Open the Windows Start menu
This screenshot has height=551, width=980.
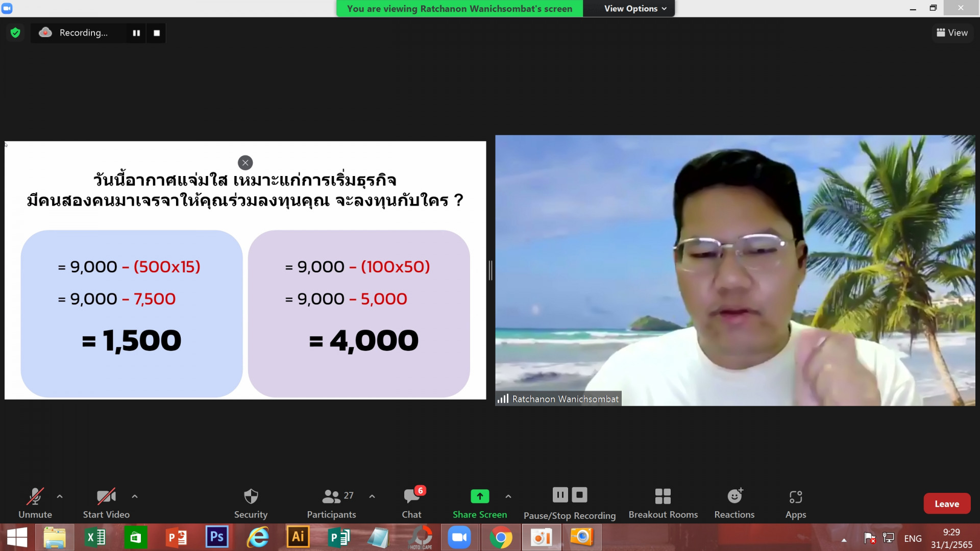(x=17, y=537)
